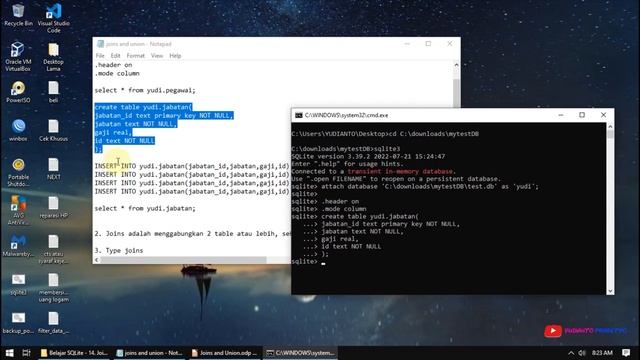Click cmd window scrollbar up arrow
640x360 pixels.
pyautogui.click(x=610, y=127)
